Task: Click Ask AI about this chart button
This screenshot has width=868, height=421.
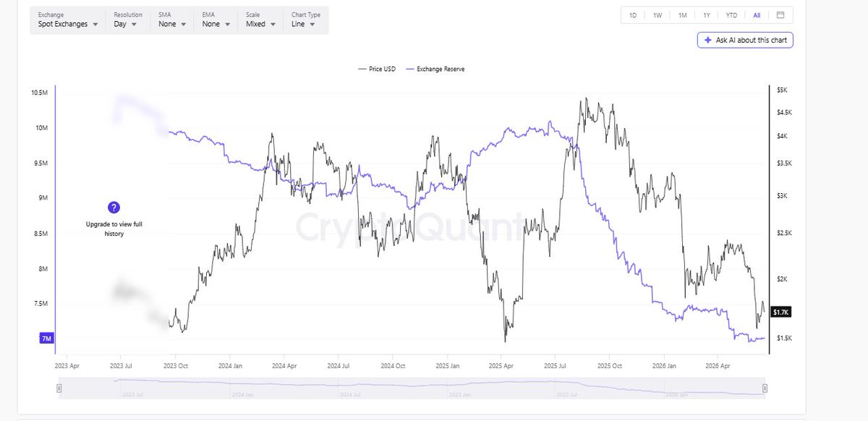Action: point(745,40)
